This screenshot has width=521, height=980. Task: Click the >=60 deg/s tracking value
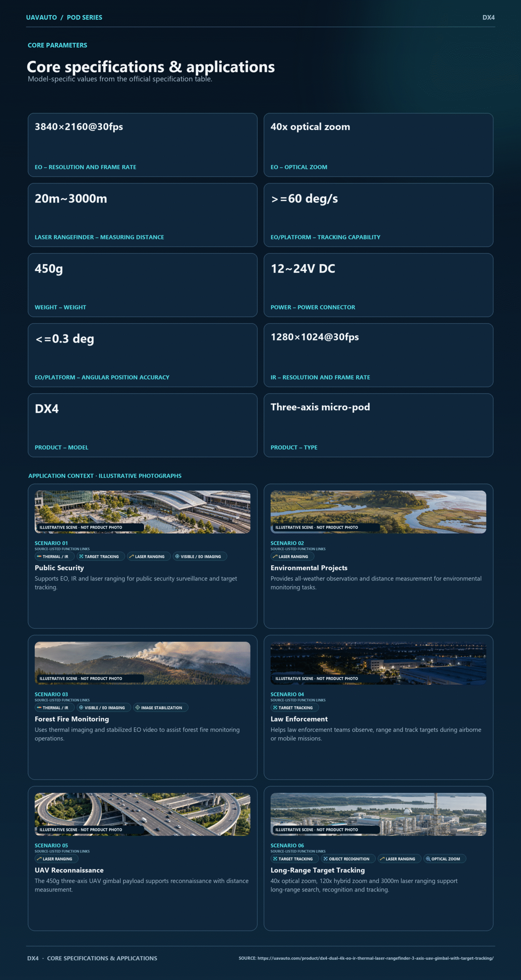tap(304, 199)
